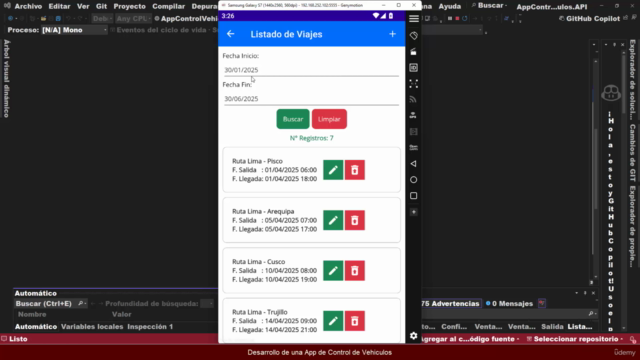640x360 pixels.
Task: Open Profundidad de búsqueda dropdown
Action: (207, 303)
